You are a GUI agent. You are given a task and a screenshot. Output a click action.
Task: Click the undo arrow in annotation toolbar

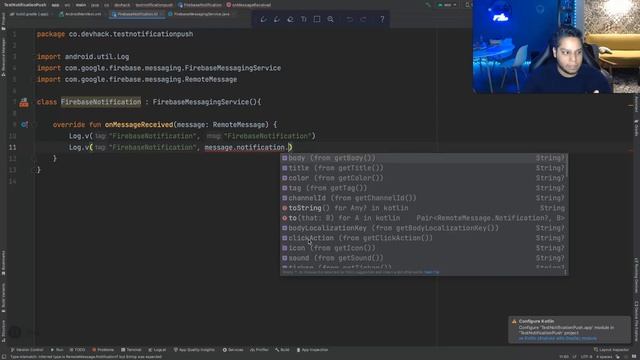pos(350,19)
